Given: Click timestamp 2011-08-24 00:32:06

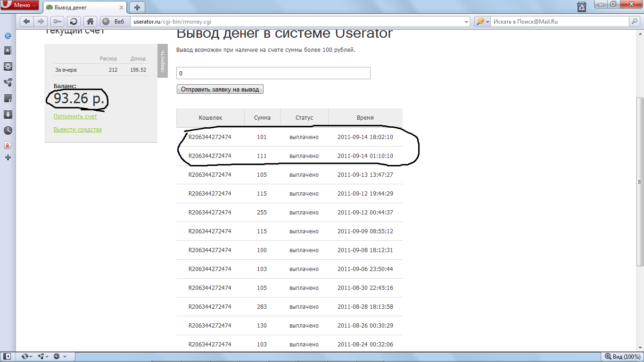Looking at the screenshot, I should 365,345.
